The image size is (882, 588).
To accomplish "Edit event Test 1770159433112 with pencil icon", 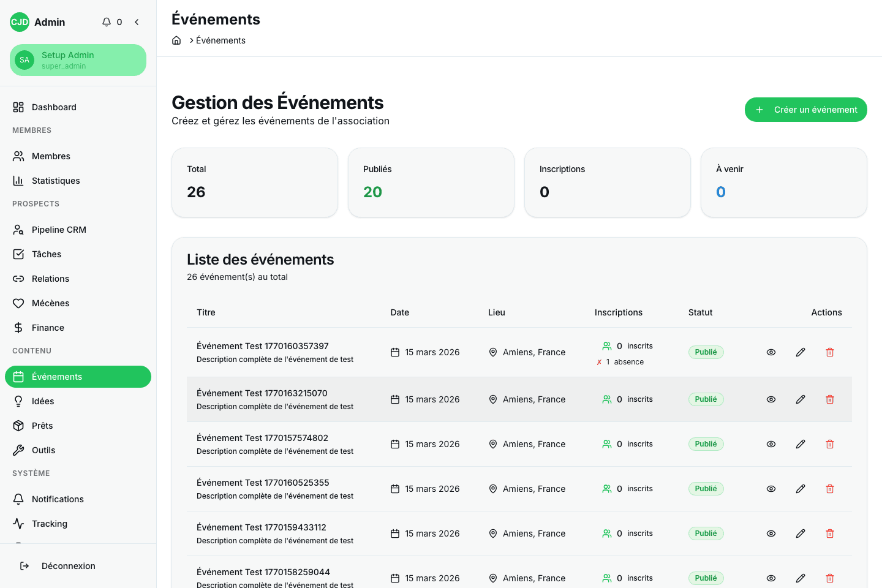I will (x=801, y=533).
